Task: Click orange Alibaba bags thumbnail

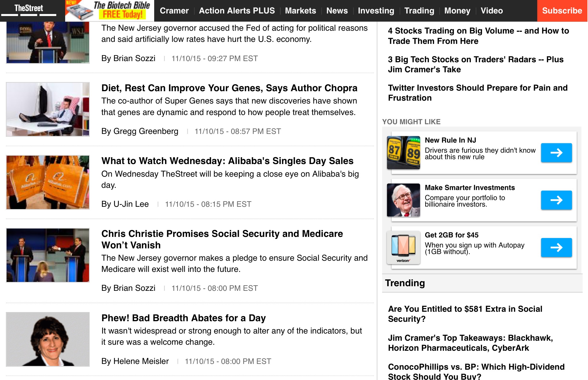Action: click(48, 182)
